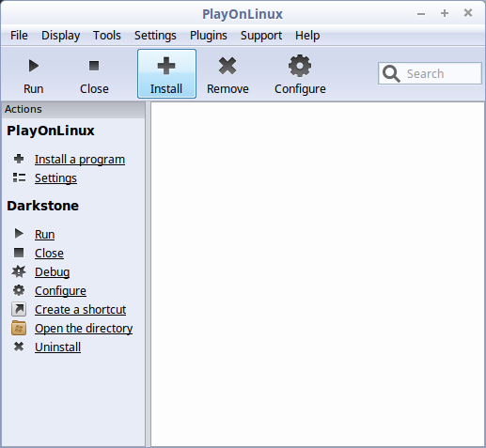
Task: Click the Run link under Darkstone
Action: coord(45,235)
